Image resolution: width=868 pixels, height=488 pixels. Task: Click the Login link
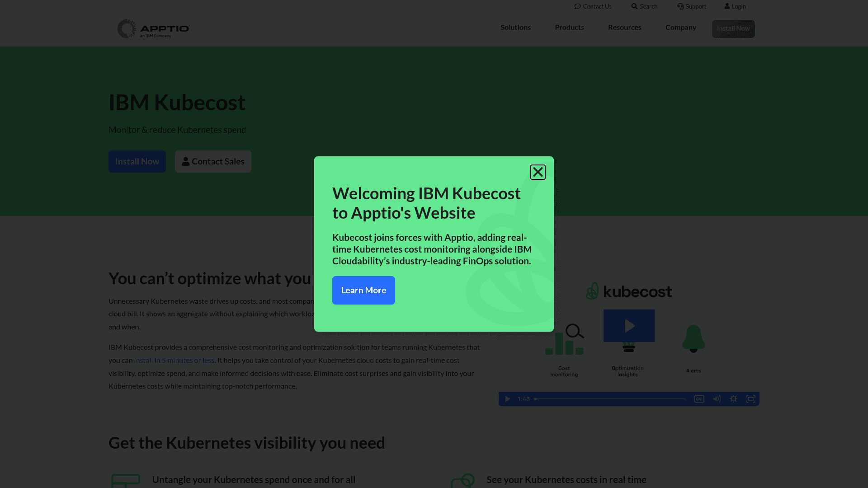pyautogui.click(x=735, y=6)
